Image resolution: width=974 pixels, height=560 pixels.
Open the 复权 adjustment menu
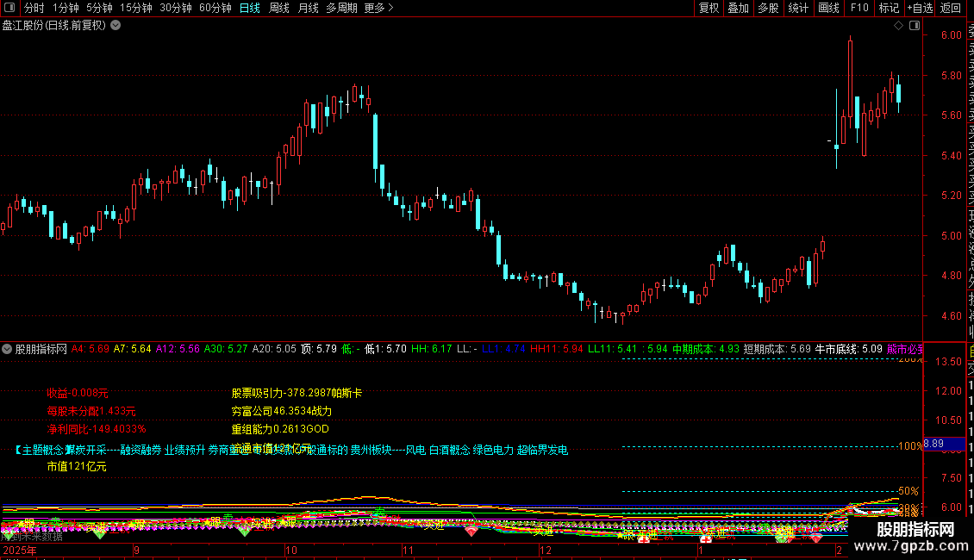pyautogui.click(x=709, y=8)
